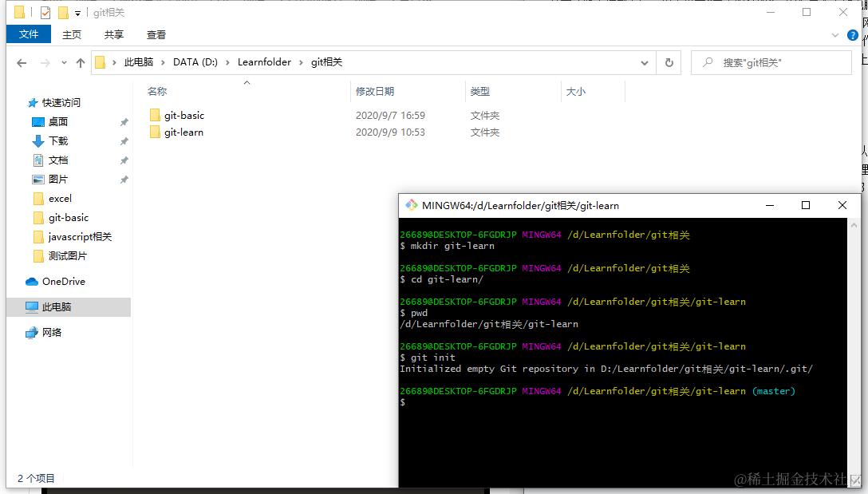Click the 2020/9/9 10:53 date cell
Viewport: 868px width, 494px height.
tap(390, 132)
